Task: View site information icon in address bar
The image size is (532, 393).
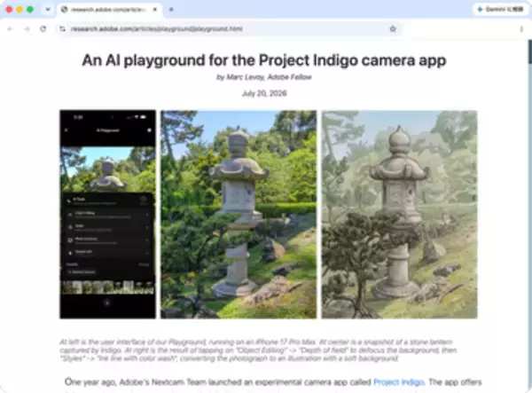Action: tap(62, 29)
